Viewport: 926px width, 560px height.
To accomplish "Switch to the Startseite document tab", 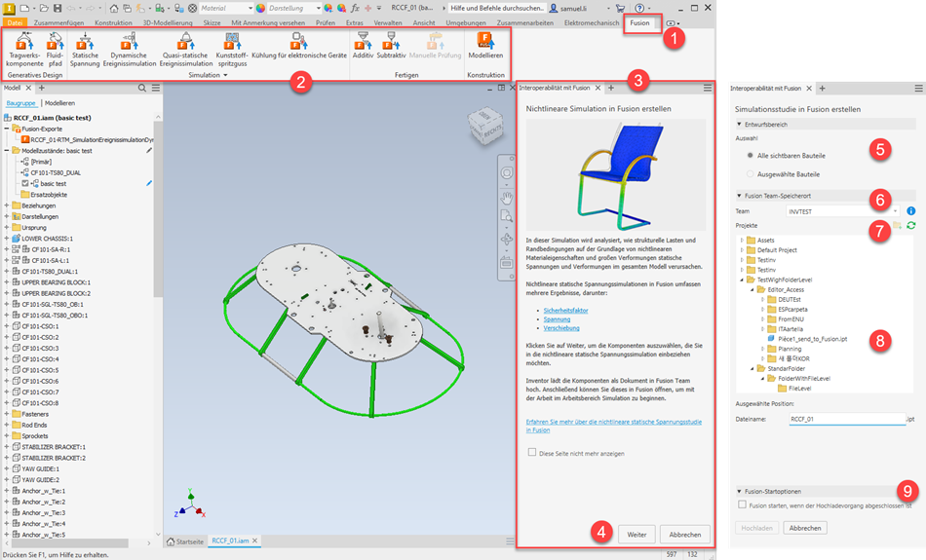I will (185, 541).
